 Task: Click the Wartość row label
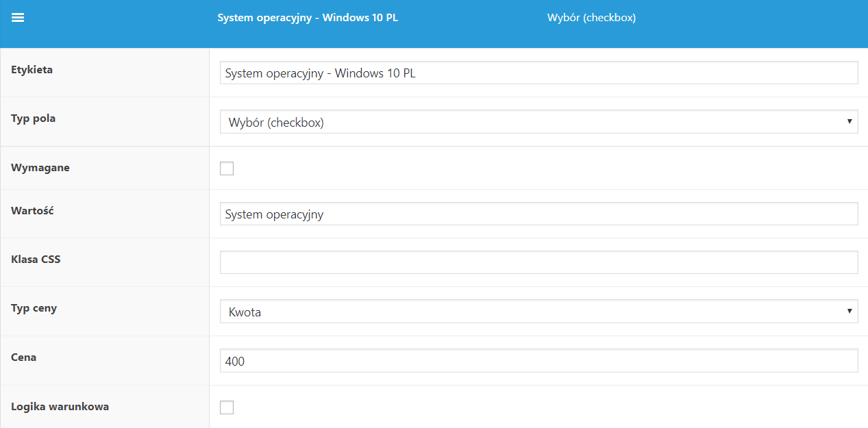(x=32, y=210)
